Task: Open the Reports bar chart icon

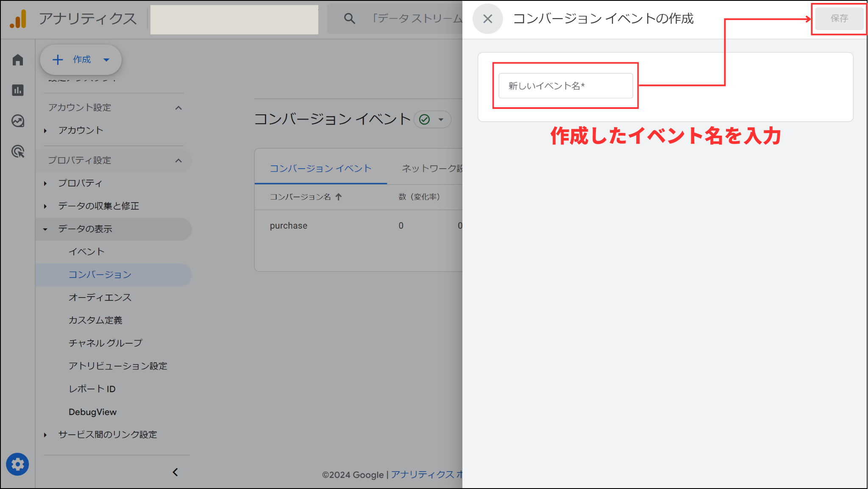Action: pyautogui.click(x=18, y=90)
